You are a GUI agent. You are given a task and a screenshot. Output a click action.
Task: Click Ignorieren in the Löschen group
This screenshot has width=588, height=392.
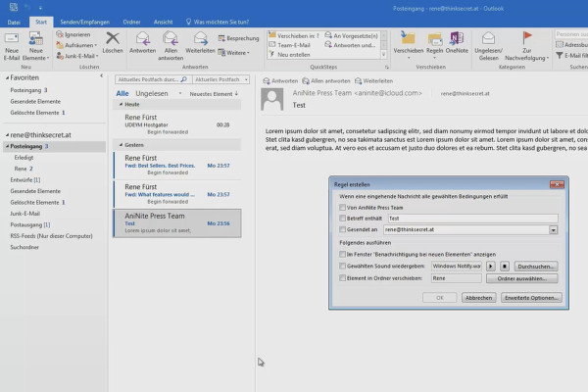point(73,34)
